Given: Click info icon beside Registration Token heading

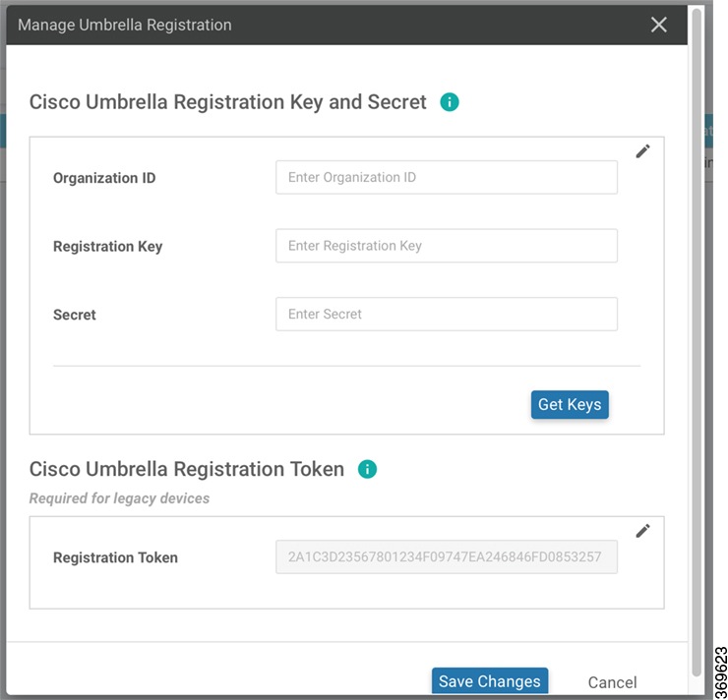Looking at the screenshot, I should [367, 469].
